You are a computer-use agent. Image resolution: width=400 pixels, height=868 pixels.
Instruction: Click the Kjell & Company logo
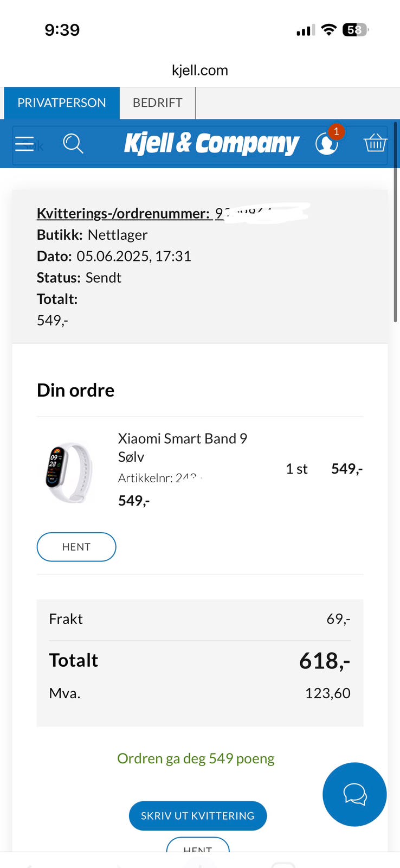[211, 144]
